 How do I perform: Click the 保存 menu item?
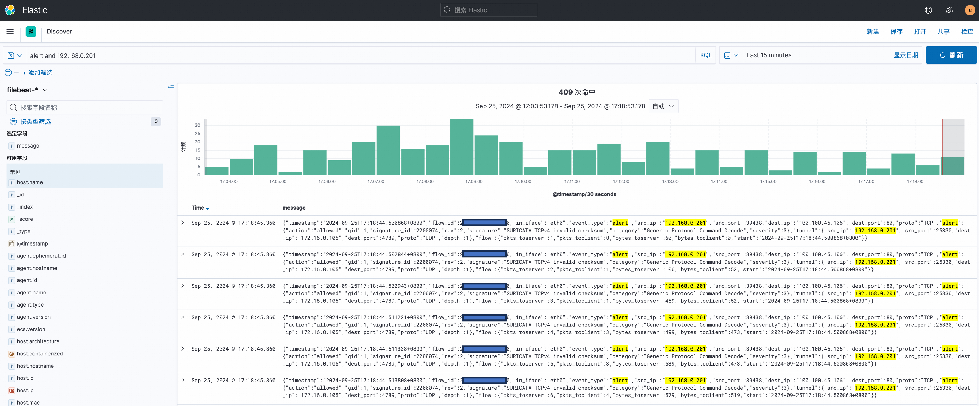click(x=896, y=32)
